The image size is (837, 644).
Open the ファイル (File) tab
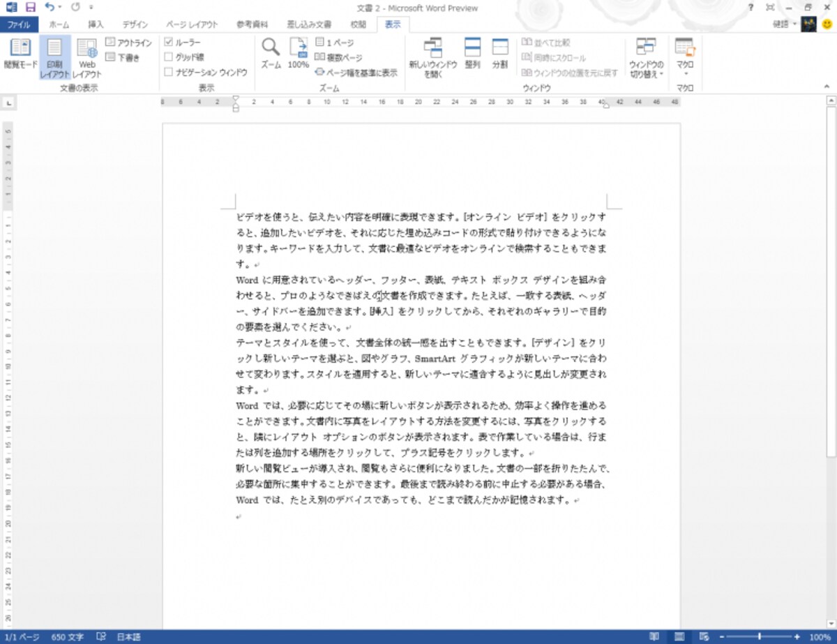[x=19, y=24]
